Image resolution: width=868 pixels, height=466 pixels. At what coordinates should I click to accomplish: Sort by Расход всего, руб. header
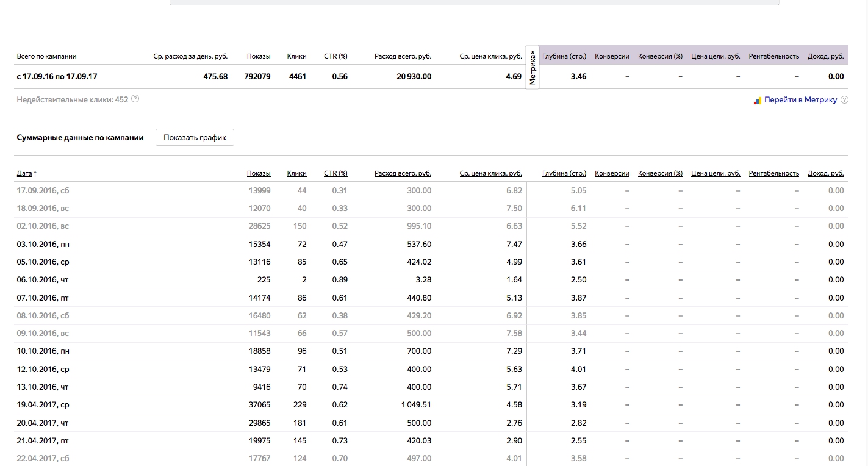point(403,174)
